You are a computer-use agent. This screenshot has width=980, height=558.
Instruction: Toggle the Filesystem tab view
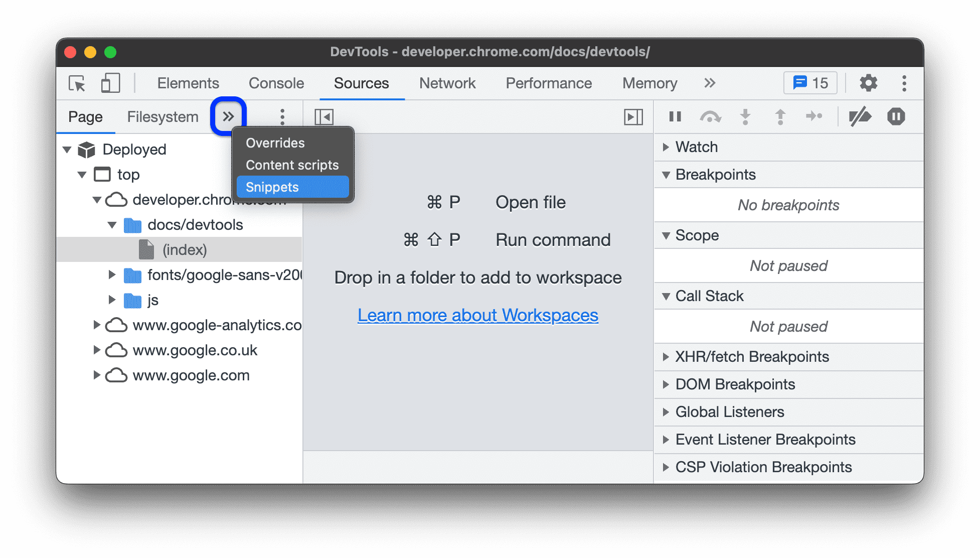(161, 116)
